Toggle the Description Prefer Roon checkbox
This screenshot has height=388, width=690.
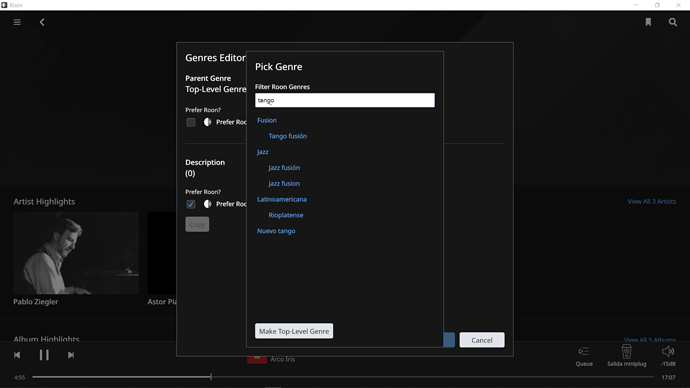[191, 204]
